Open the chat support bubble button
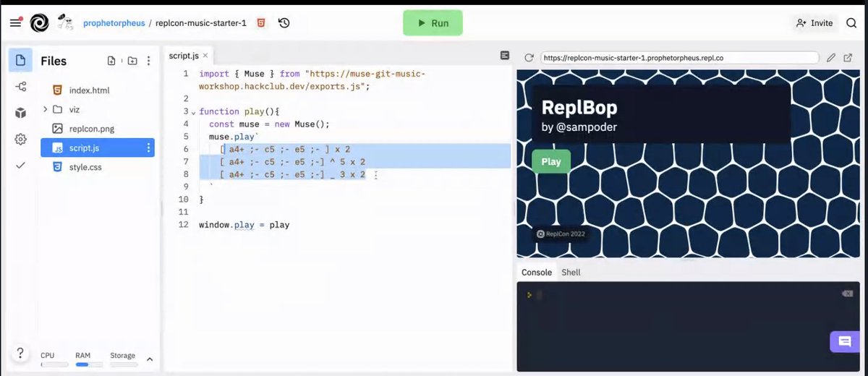The image size is (868, 376). tap(844, 341)
